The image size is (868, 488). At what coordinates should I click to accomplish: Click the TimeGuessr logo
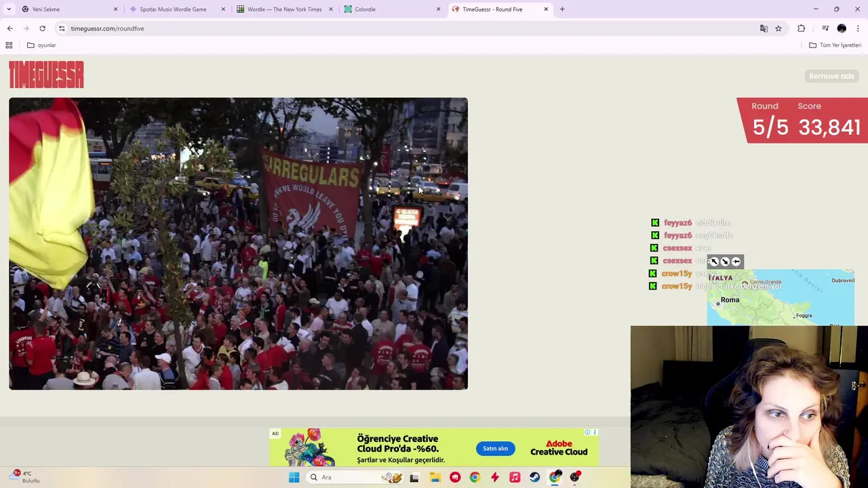tap(46, 75)
